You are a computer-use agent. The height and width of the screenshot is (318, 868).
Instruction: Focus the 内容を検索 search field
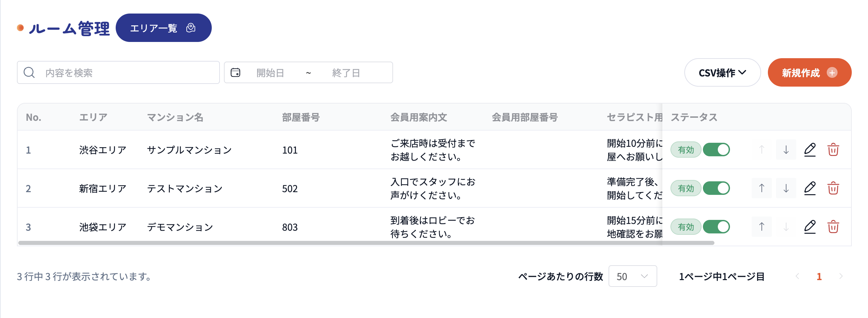(x=118, y=72)
